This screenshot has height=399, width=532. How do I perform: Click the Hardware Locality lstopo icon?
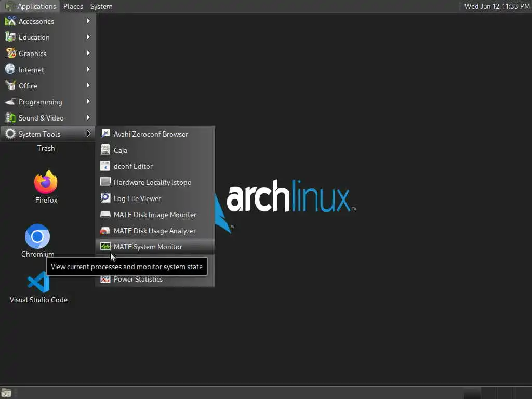click(105, 182)
